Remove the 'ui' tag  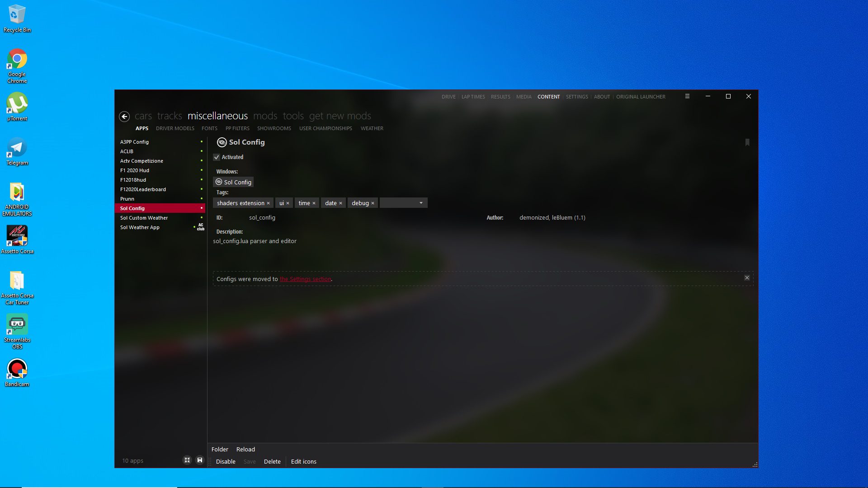click(x=288, y=203)
